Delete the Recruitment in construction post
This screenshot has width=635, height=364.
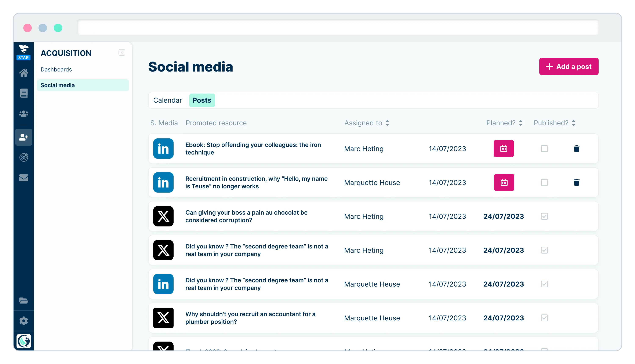(576, 182)
